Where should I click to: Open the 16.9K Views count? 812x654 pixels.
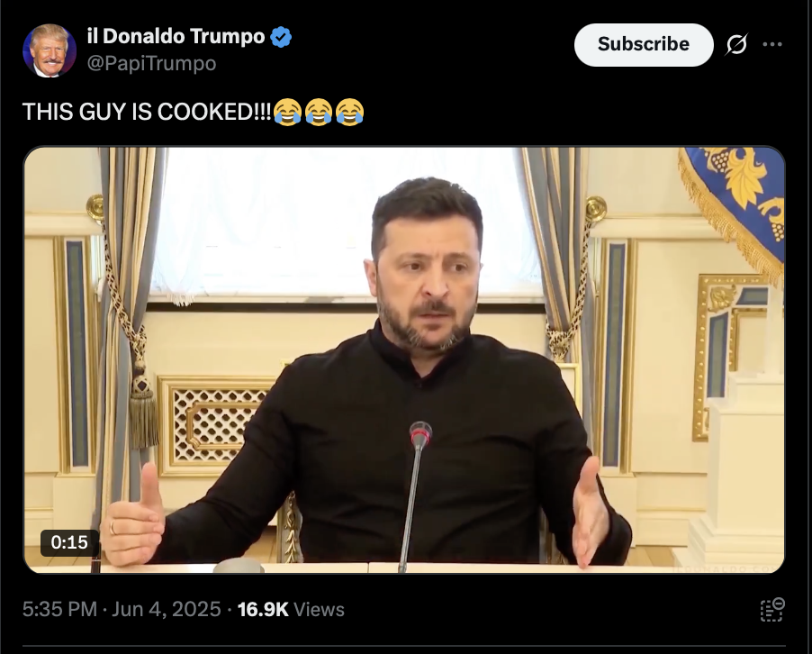291,610
